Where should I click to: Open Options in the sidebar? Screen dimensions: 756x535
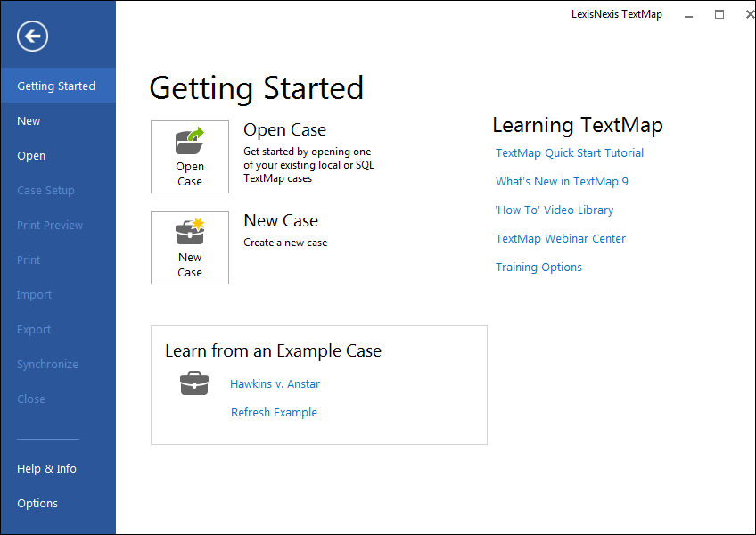pyautogui.click(x=58, y=503)
